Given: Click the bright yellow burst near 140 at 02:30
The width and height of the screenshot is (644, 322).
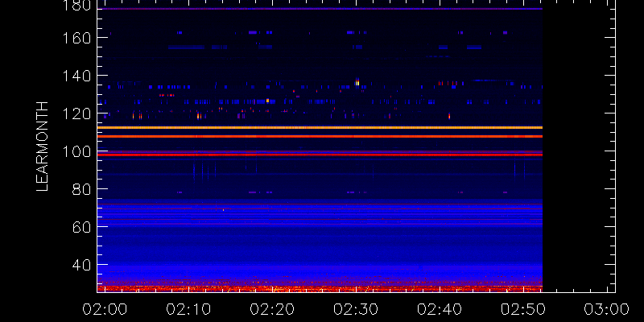Looking at the screenshot, I should pos(357,82).
